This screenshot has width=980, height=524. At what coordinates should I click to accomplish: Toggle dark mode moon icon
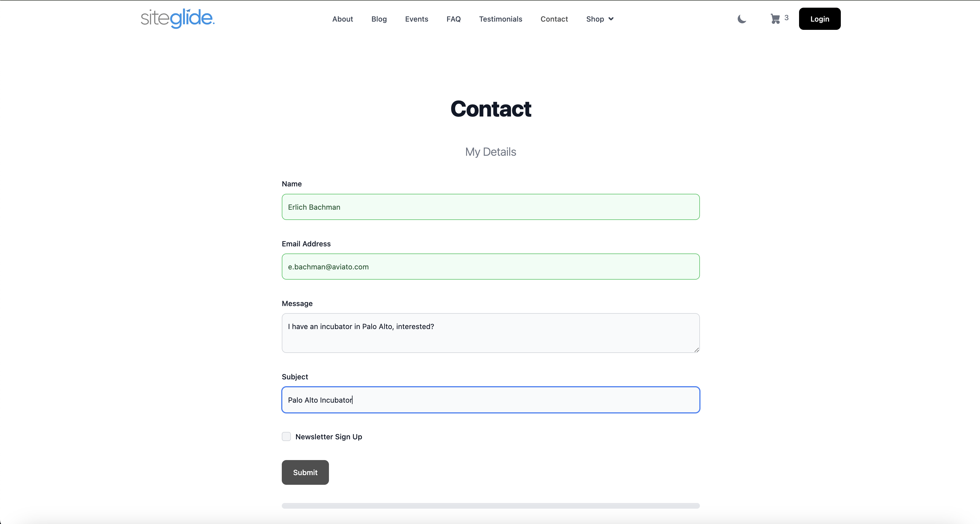pos(741,19)
